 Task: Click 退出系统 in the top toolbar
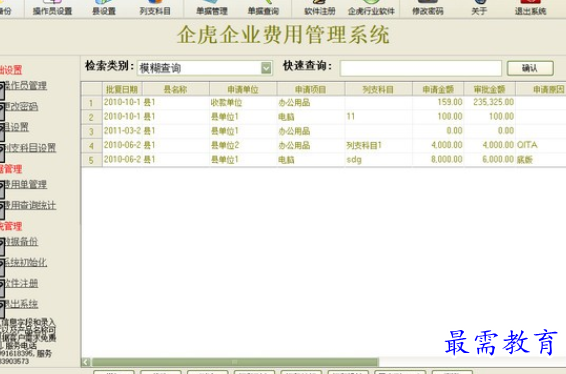530,8
